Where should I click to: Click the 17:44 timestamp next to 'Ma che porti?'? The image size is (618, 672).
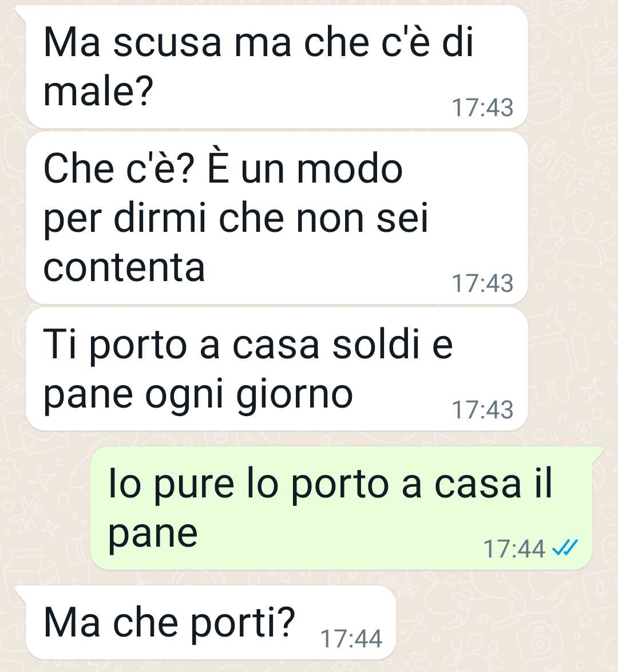coord(351,639)
